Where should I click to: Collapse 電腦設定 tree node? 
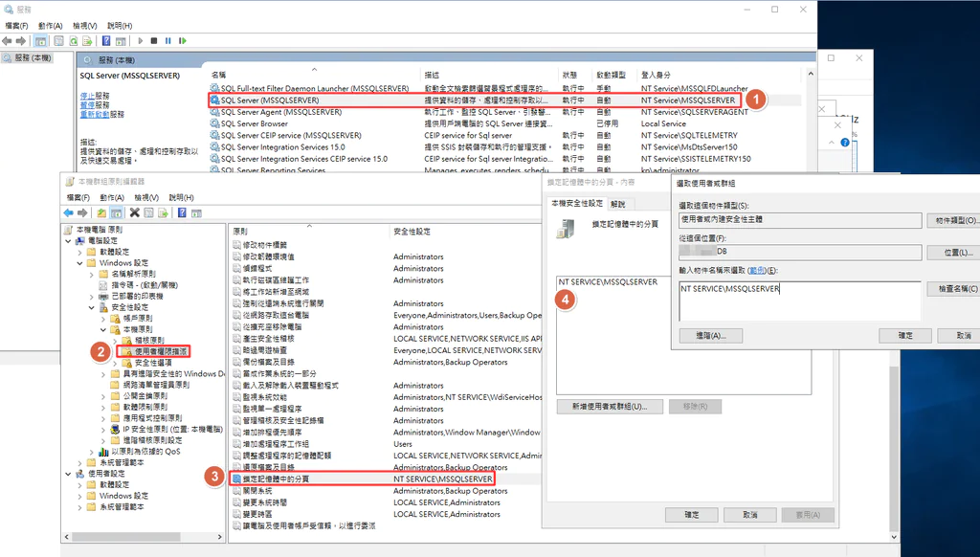click(68, 240)
